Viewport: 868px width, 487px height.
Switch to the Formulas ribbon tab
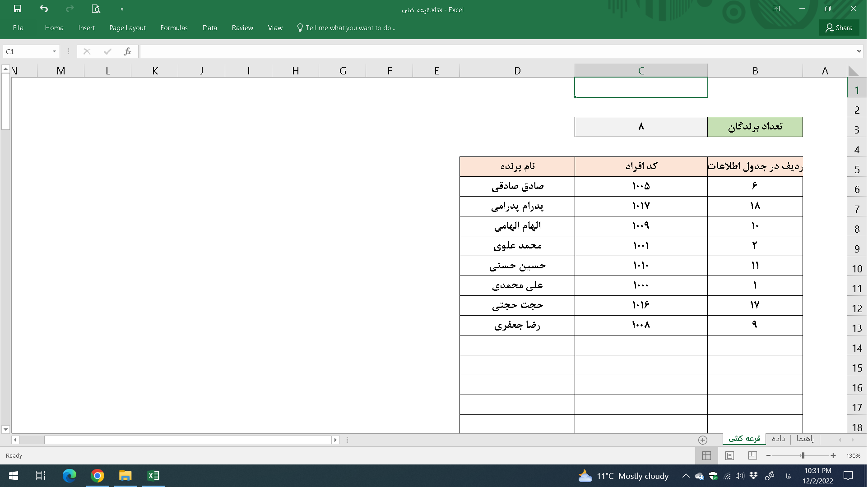click(173, 28)
